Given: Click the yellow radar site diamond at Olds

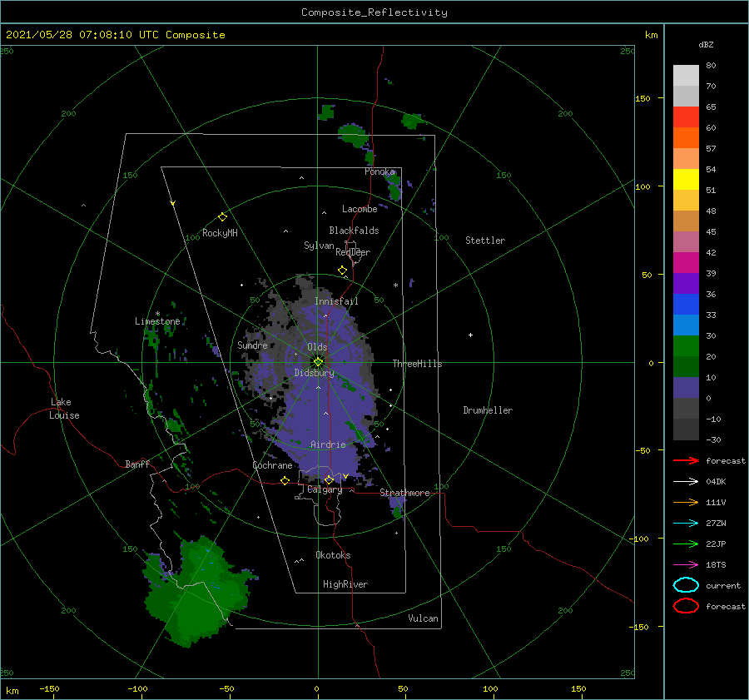Looking at the screenshot, I should pos(318,362).
